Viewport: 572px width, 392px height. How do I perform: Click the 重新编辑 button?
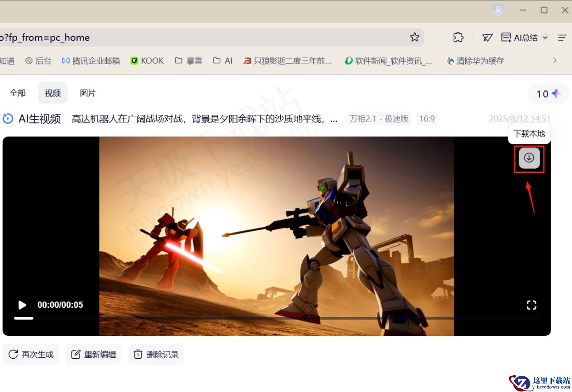pyautogui.click(x=93, y=354)
